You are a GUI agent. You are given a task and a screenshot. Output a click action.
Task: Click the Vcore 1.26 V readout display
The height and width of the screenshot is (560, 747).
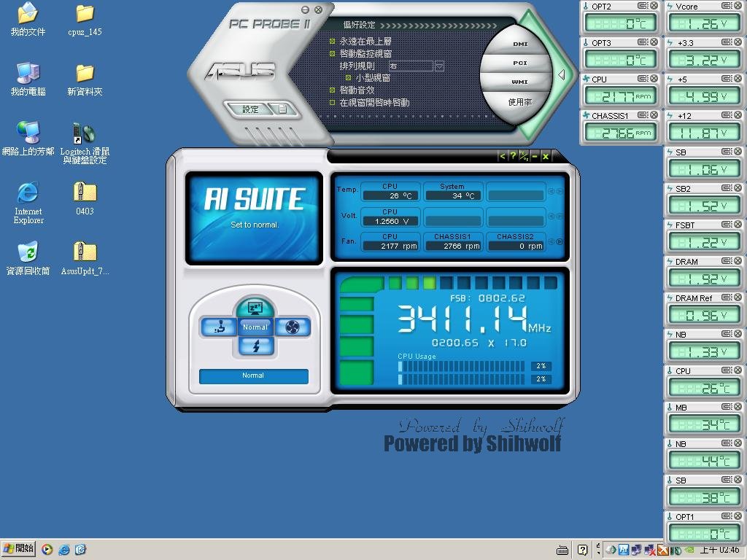point(704,23)
